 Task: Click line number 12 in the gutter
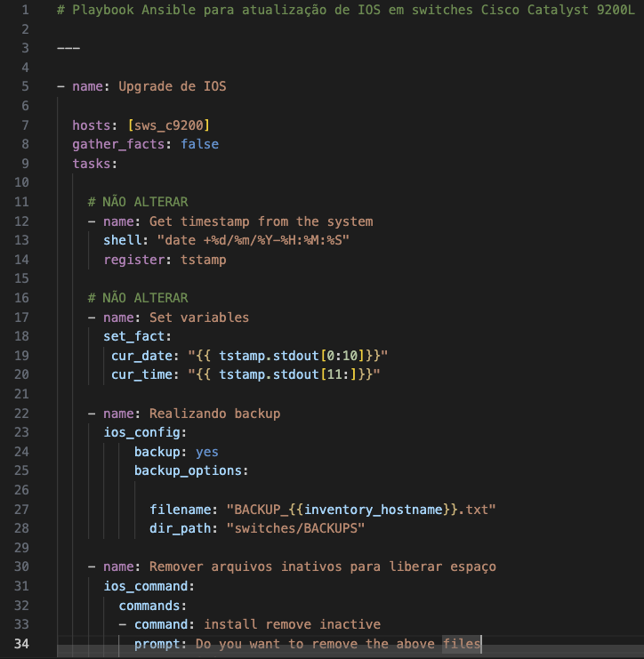(21, 221)
